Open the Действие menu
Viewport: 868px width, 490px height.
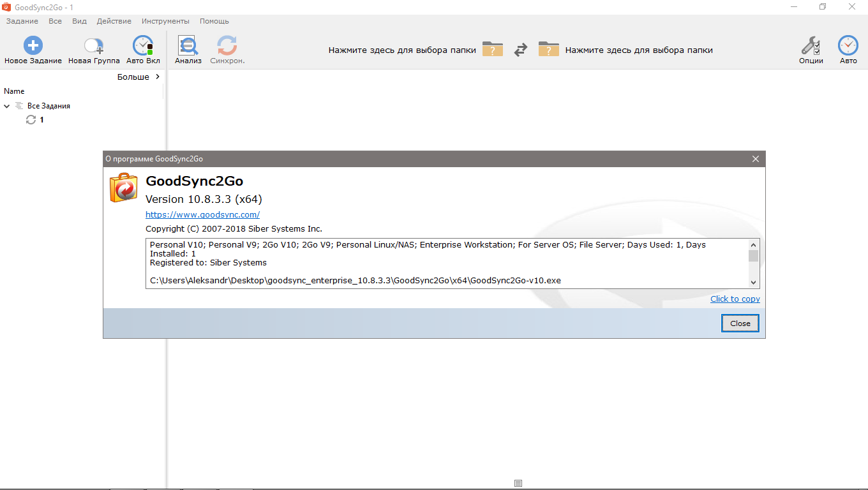click(x=114, y=21)
